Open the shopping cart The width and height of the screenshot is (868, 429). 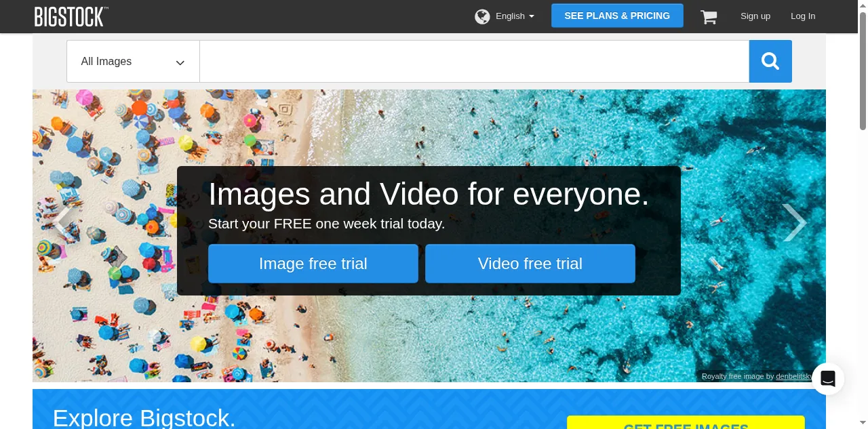point(709,17)
